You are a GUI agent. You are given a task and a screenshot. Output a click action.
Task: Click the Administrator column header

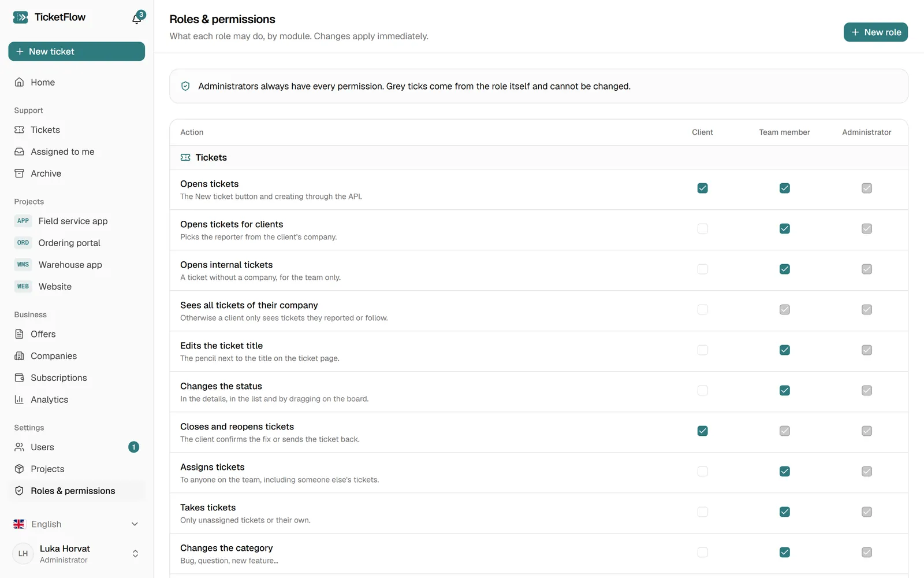coord(866,132)
